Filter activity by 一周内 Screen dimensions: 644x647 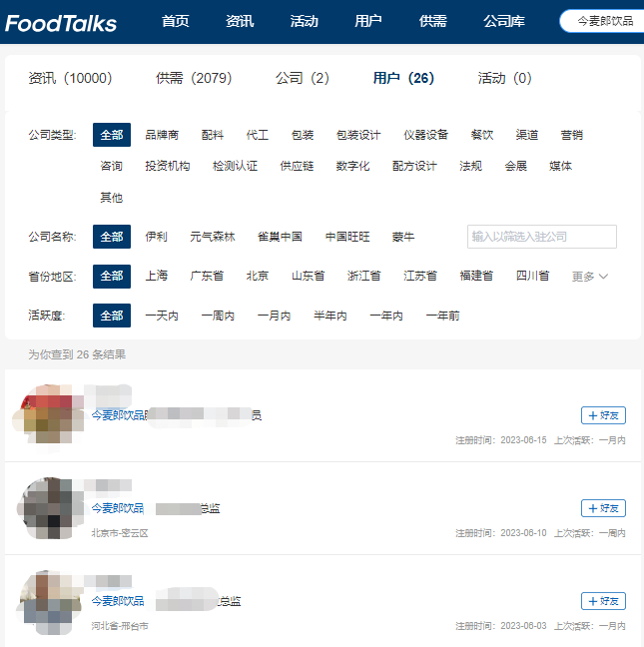click(218, 316)
